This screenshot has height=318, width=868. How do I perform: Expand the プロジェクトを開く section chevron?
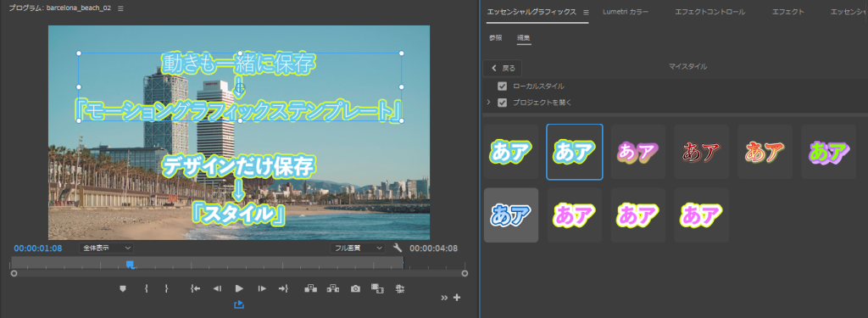coord(488,102)
